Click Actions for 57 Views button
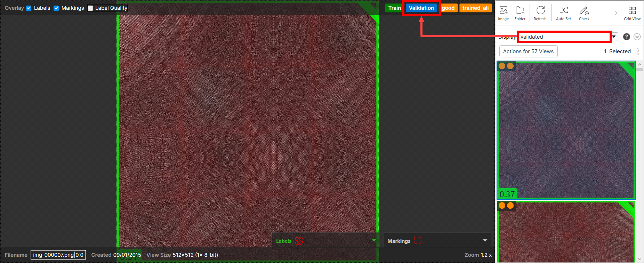The image size is (644, 263). tap(528, 51)
